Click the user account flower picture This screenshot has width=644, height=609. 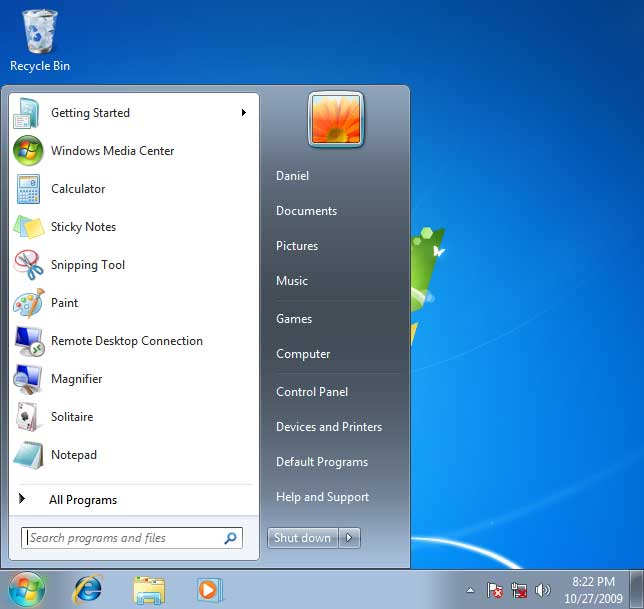coord(336,119)
